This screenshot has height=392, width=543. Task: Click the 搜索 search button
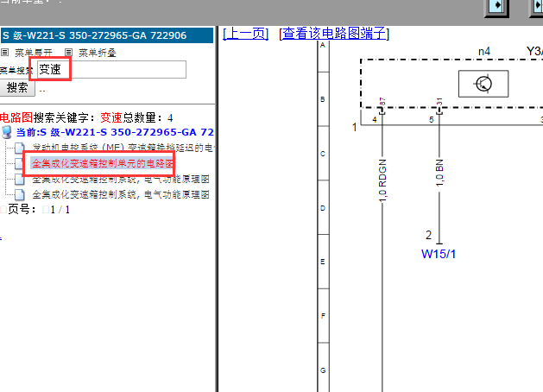(x=17, y=87)
